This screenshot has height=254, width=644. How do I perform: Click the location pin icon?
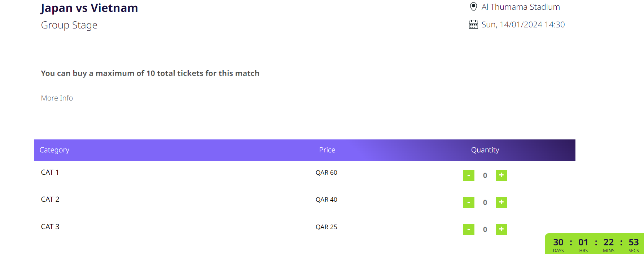(x=473, y=6)
